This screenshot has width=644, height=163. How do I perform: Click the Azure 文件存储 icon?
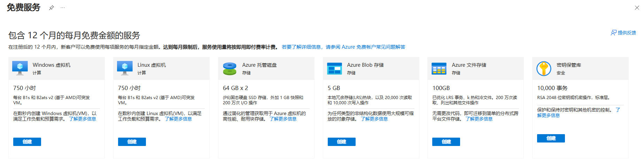coord(439,68)
